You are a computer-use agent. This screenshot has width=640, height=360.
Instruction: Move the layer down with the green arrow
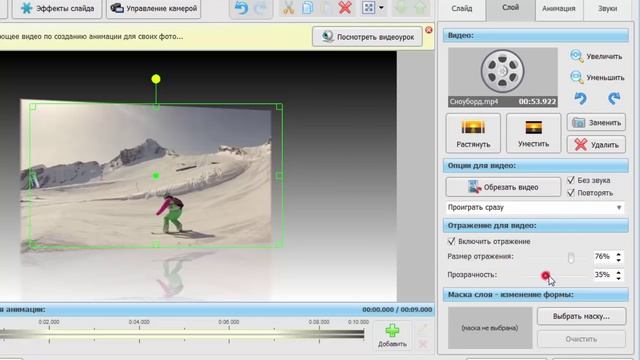click(401, 8)
